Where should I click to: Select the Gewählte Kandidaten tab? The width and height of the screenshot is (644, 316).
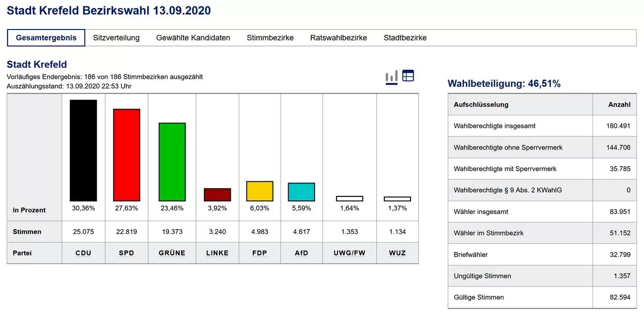[x=193, y=38]
